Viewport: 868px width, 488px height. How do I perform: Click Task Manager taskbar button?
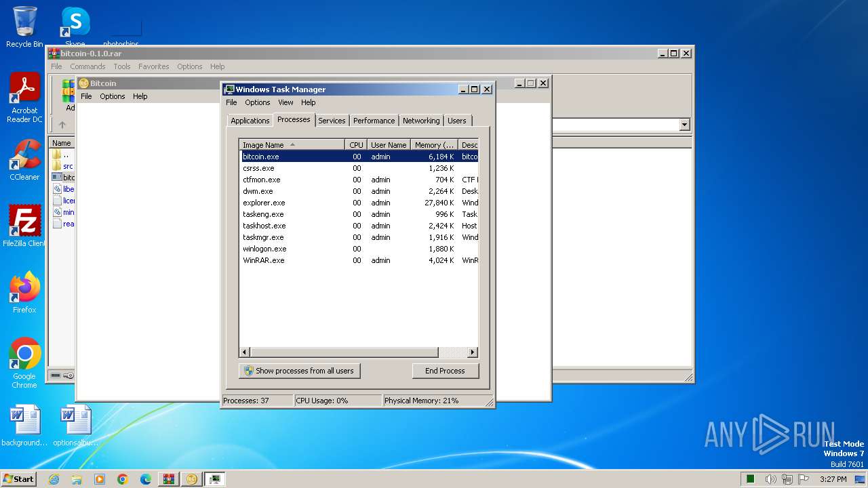point(215,479)
